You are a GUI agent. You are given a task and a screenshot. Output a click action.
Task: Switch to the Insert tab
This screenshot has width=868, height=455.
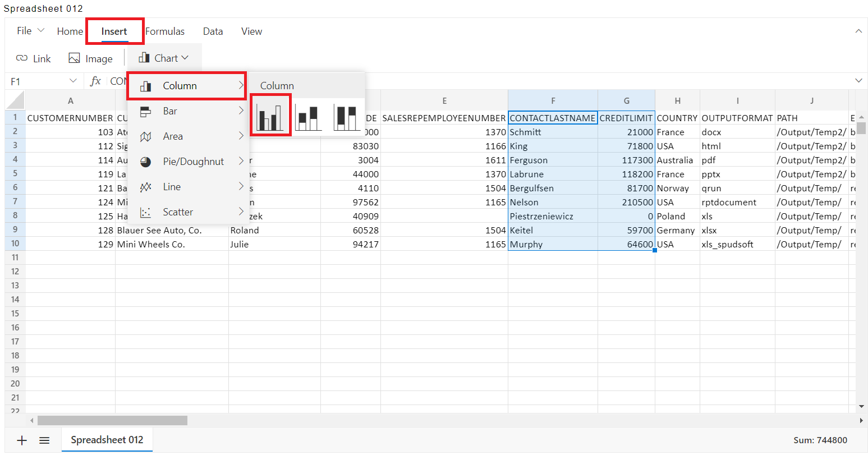114,31
